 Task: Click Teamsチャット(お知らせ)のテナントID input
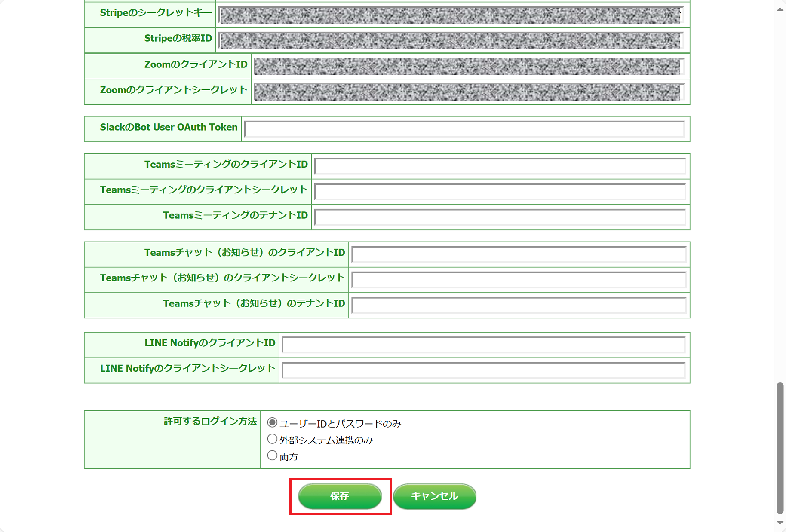click(519, 306)
